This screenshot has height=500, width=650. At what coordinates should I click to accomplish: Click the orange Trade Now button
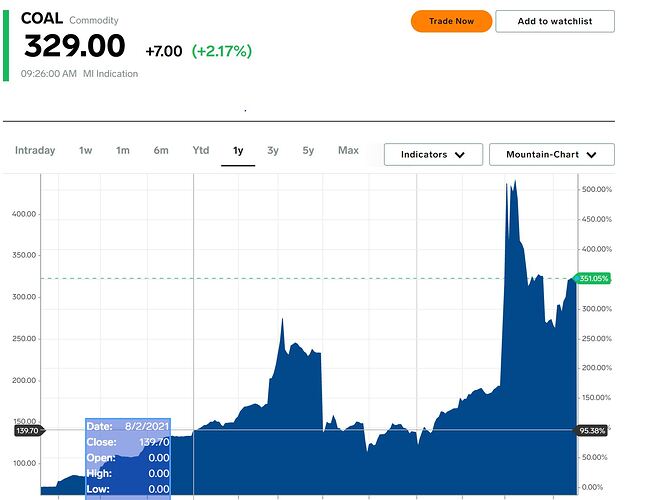click(451, 21)
